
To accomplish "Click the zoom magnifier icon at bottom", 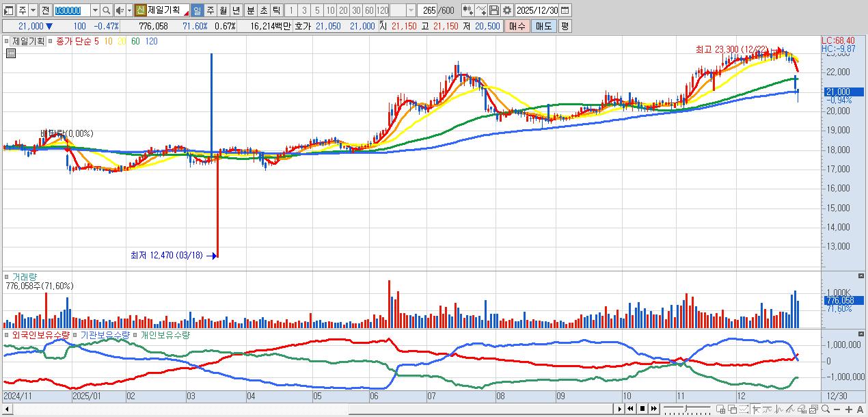I will click(x=826, y=409).
